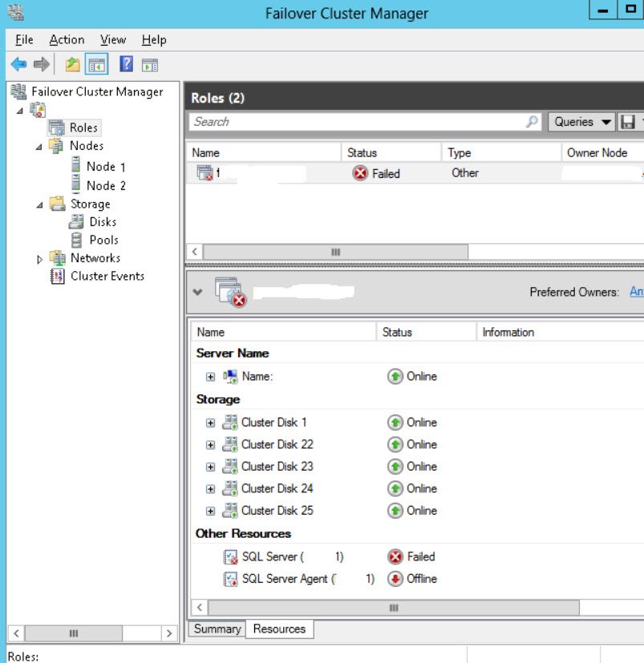Click the search magnifier icon
The height and width of the screenshot is (663, 644).
[x=532, y=122]
